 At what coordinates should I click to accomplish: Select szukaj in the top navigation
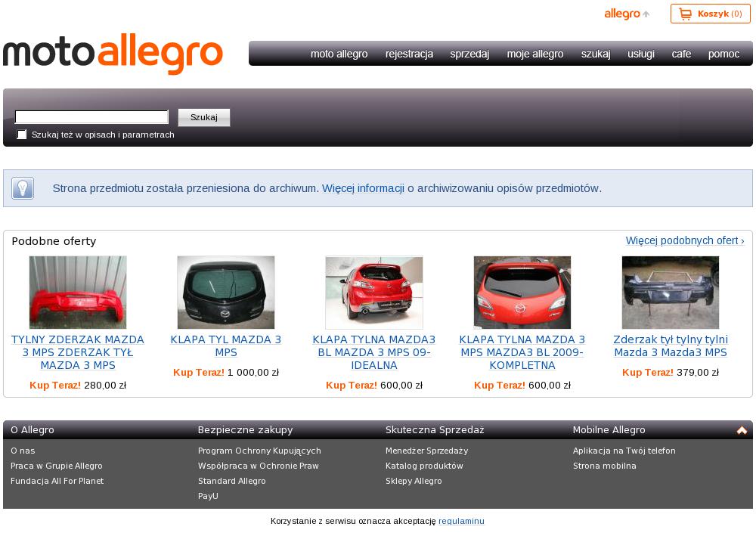(596, 54)
